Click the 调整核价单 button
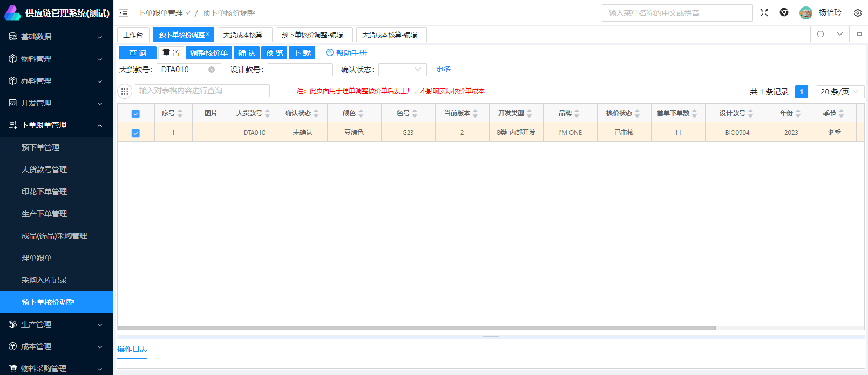The height and width of the screenshot is (375, 868). pos(209,53)
